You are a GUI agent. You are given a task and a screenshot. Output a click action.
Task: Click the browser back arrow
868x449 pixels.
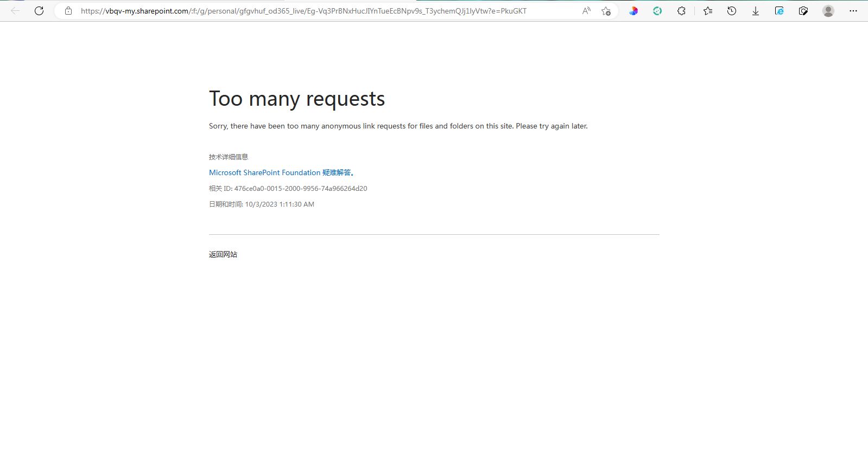[15, 11]
